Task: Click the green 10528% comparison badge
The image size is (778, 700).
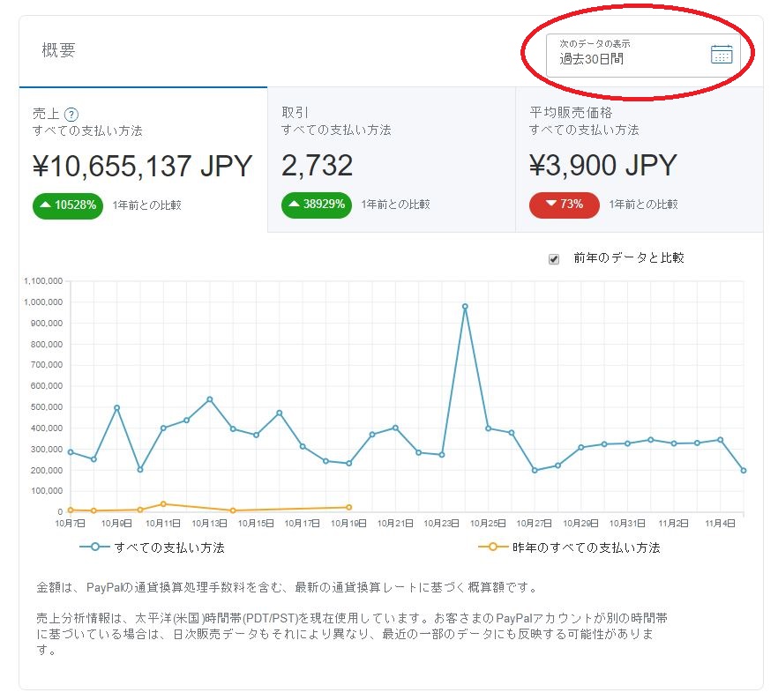Action: pyautogui.click(x=68, y=205)
